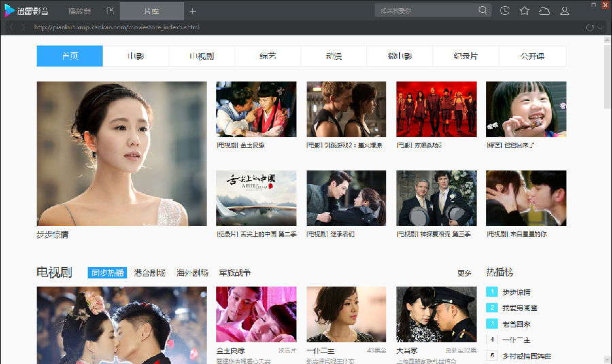612x364 pixels.
Task: Open the 综艺 category tab
Action: pyautogui.click(x=268, y=56)
